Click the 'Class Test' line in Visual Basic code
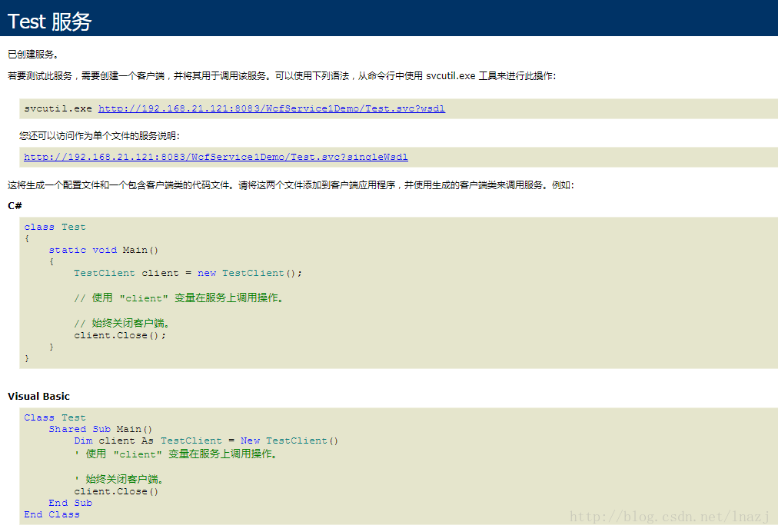Screen dimensions: 778x532 point(55,417)
